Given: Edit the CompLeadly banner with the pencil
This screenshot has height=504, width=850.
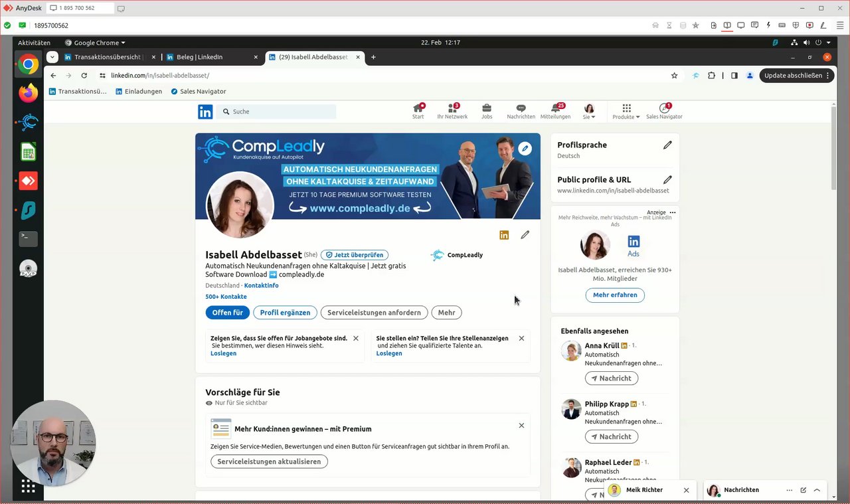Looking at the screenshot, I should (x=525, y=148).
